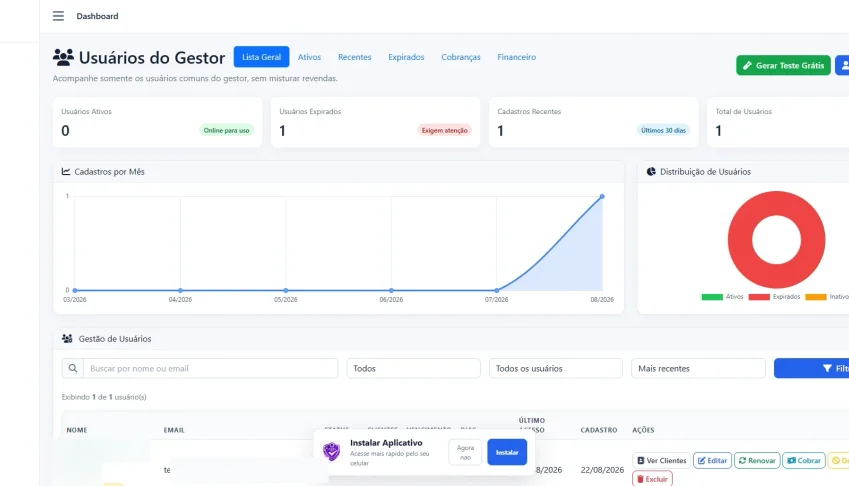Viewport: 849px width, 486px height.
Task: Click the Usuários Ativos card label
Action: tap(86, 111)
